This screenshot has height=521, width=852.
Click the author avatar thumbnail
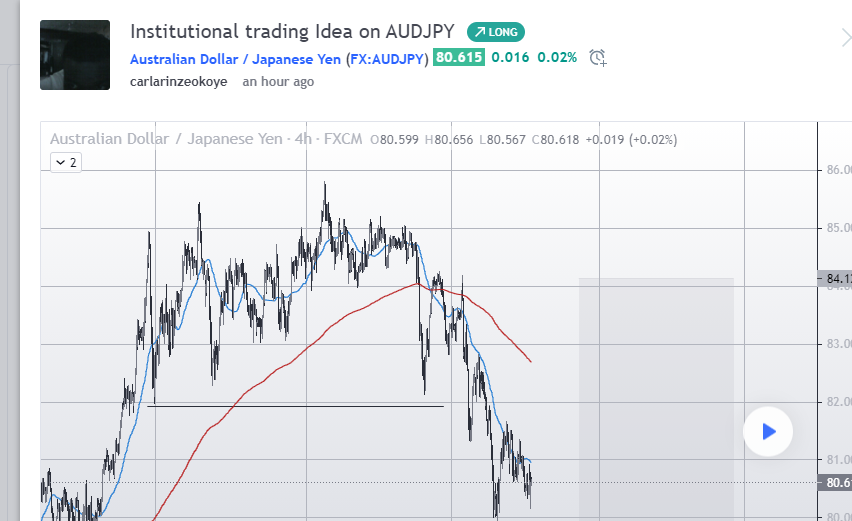click(75, 55)
